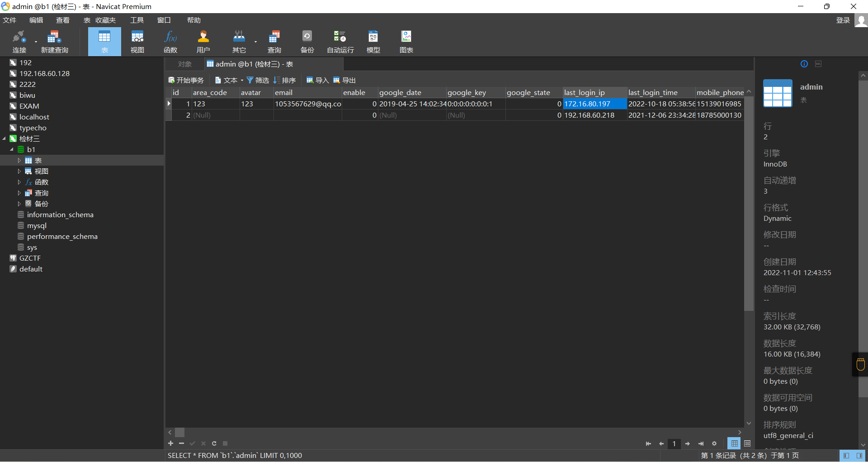Select the GZCTF connection

(30, 258)
